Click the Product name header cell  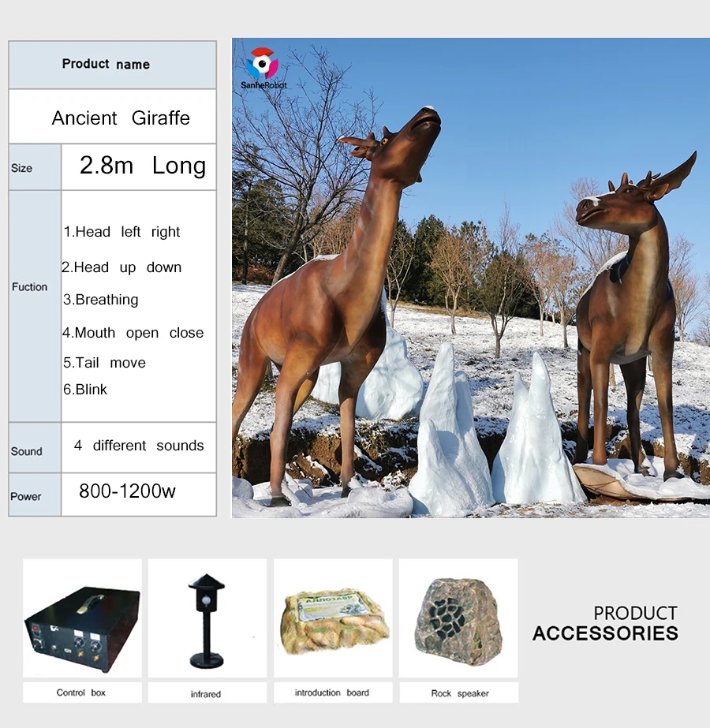coord(106,65)
